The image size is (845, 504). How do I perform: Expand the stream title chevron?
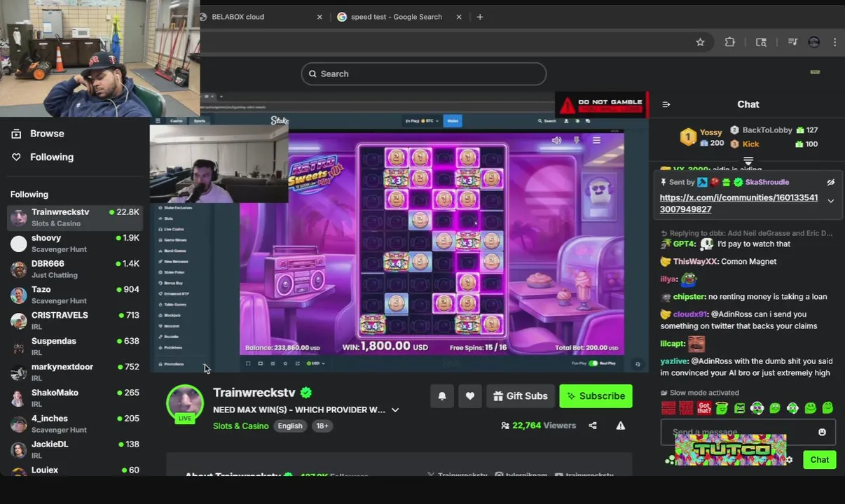(395, 409)
